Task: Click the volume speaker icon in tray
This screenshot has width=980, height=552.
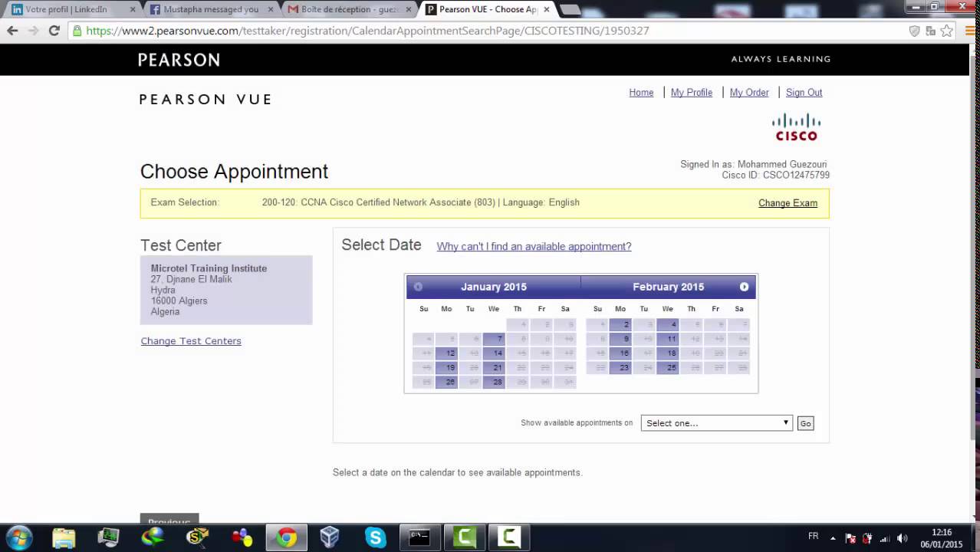Action: pos(903,538)
